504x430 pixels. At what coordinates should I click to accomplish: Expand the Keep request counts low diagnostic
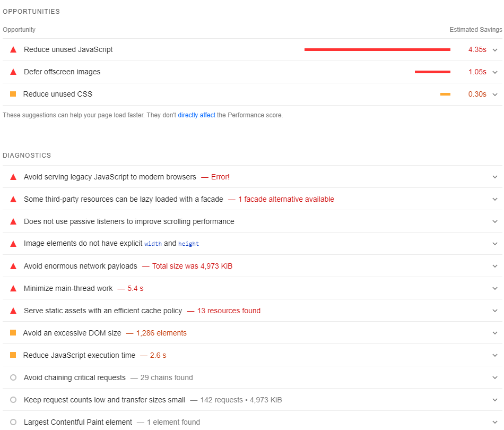(496, 399)
